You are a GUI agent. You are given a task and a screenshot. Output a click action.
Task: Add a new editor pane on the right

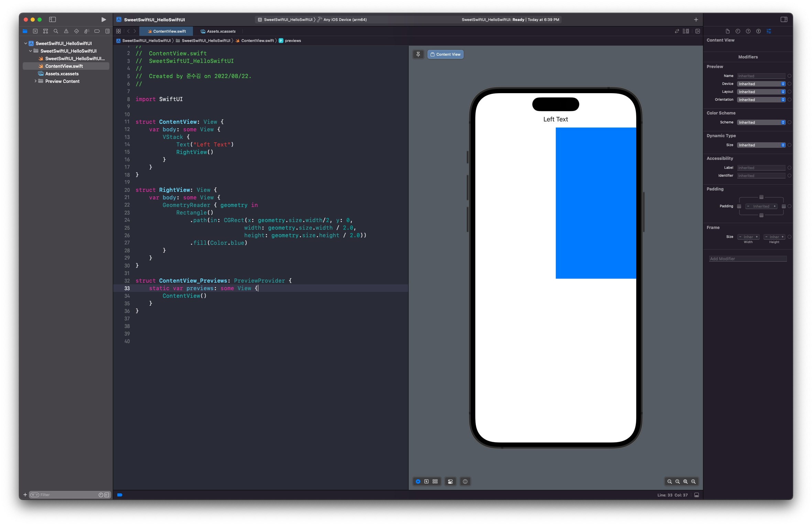[x=697, y=31]
